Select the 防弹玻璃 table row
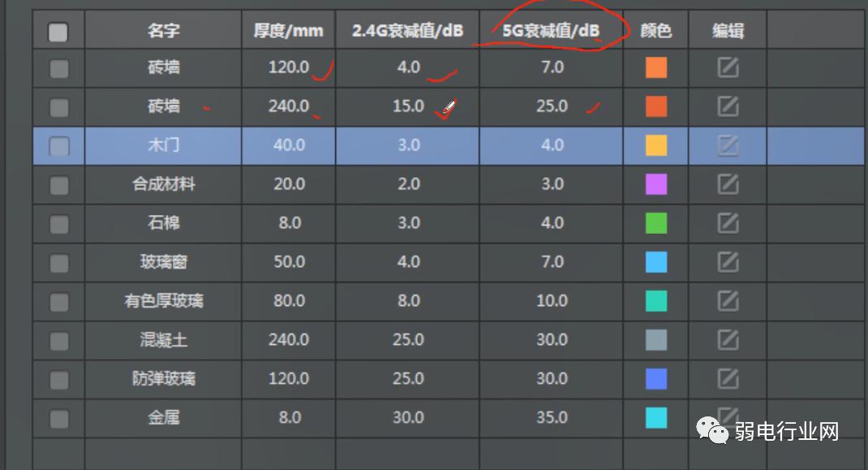This screenshot has width=868, height=470. (162, 379)
